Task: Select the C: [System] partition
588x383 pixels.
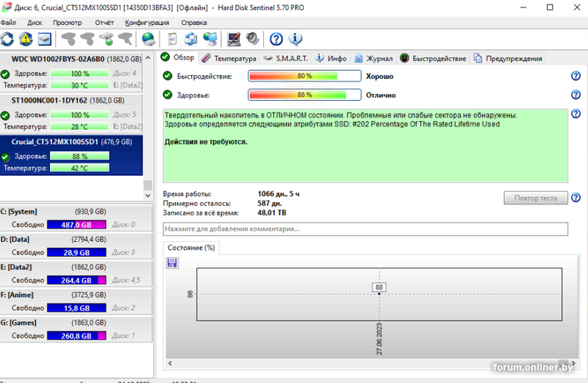Action: pos(73,212)
